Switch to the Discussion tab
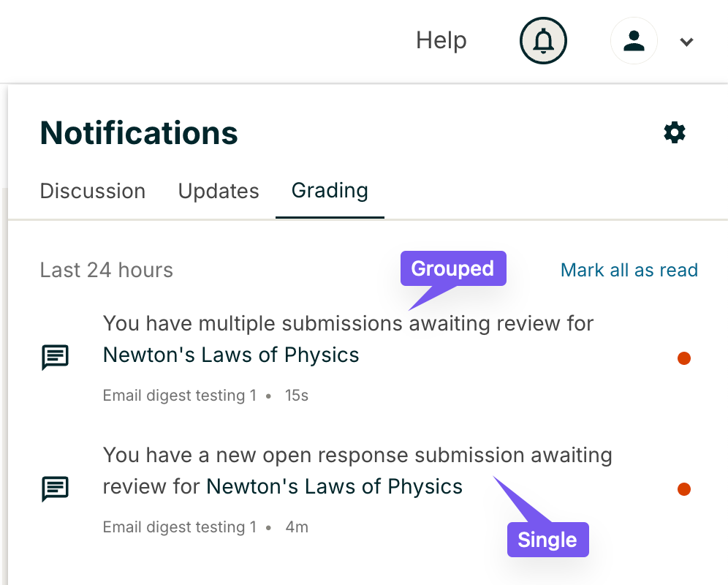Image resolution: width=728 pixels, height=585 pixels. [93, 192]
